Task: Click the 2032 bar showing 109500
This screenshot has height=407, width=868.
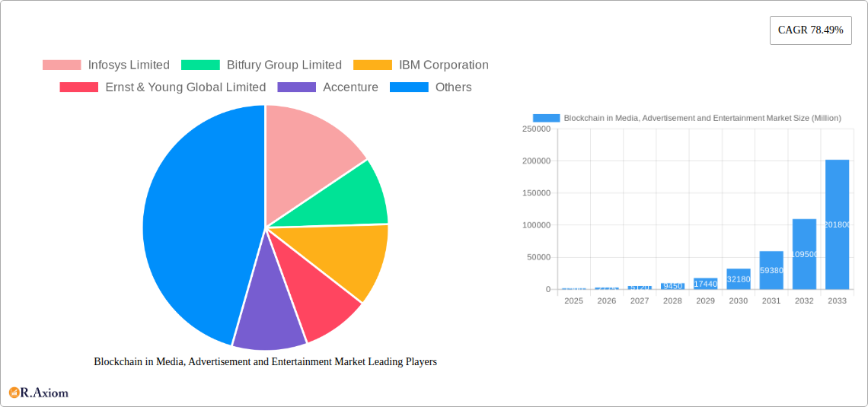Action: tap(804, 254)
